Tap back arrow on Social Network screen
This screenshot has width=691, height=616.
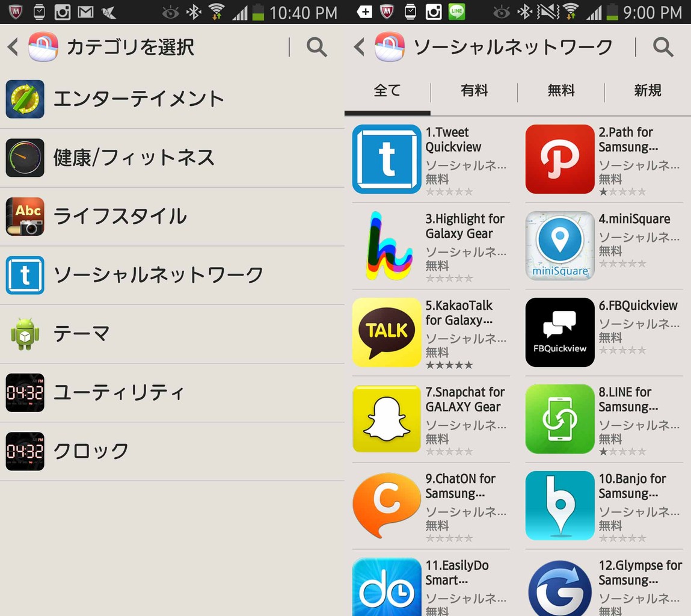359,47
